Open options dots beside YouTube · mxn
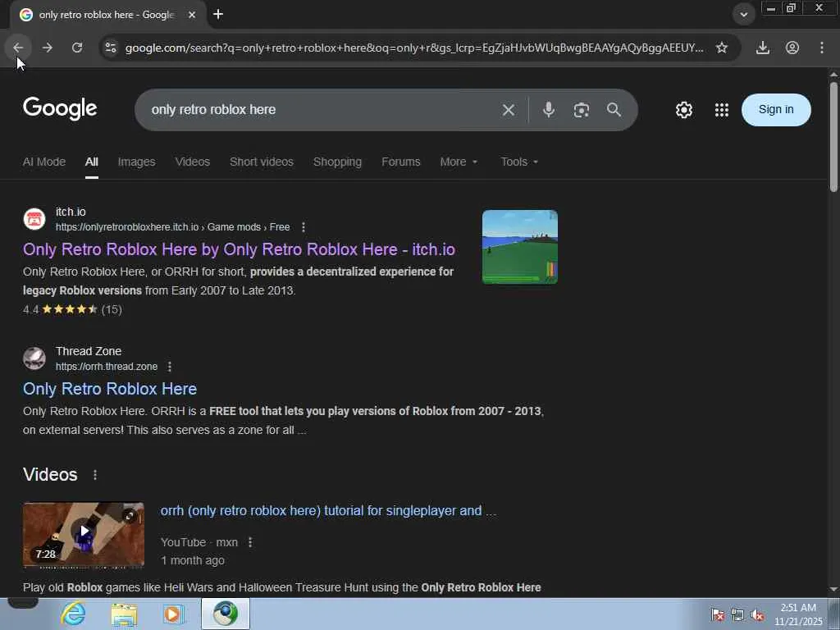 [250, 542]
